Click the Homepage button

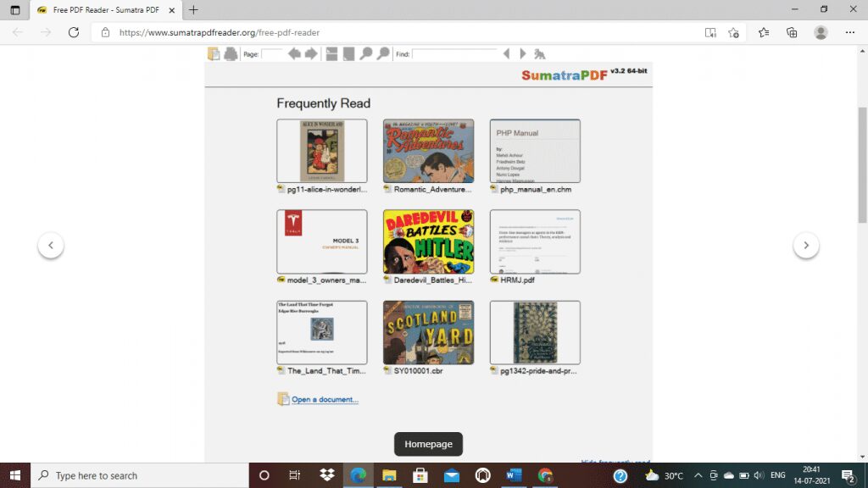(x=428, y=444)
